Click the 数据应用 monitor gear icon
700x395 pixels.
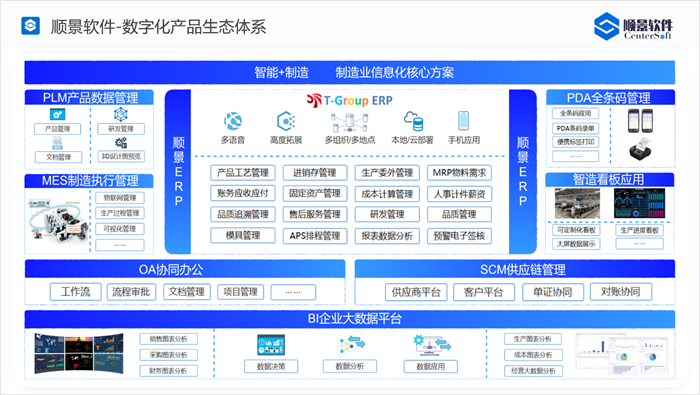click(431, 345)
